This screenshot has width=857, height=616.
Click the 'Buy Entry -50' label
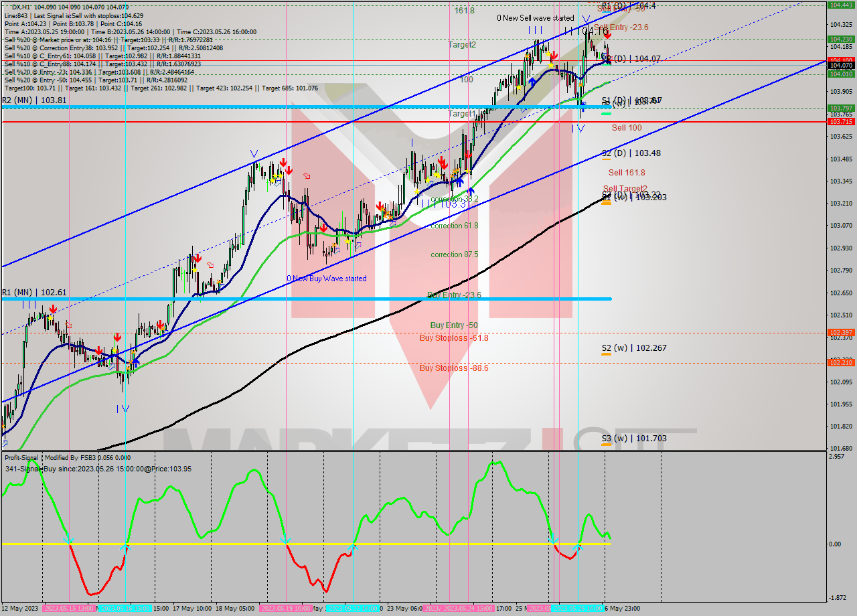pyautogui.click(x=454, y=325)
